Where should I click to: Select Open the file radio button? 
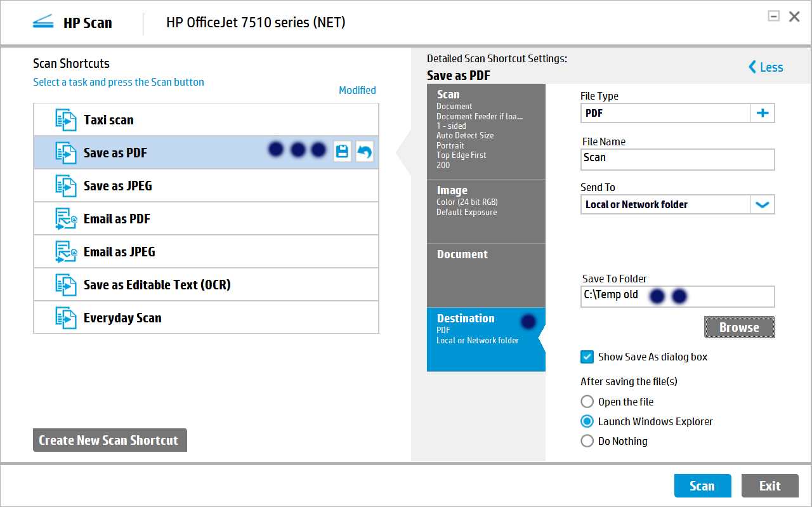point(587,402)
